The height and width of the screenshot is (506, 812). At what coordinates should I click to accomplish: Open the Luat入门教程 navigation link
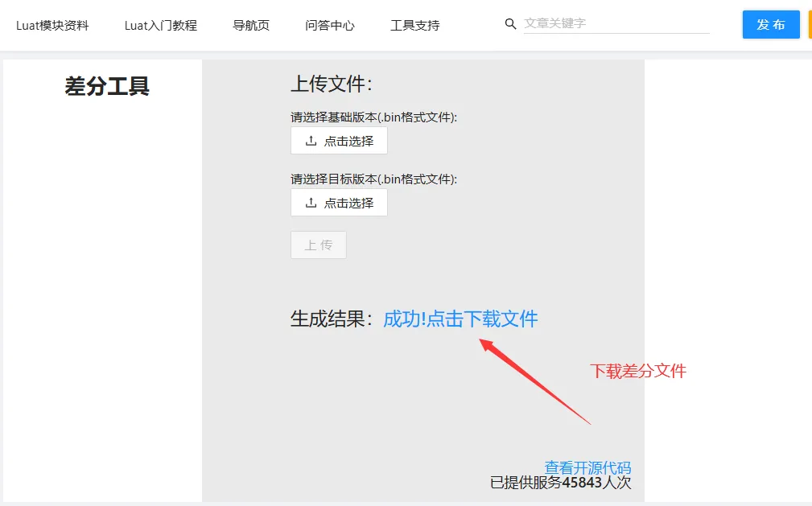tap(160, 26)
